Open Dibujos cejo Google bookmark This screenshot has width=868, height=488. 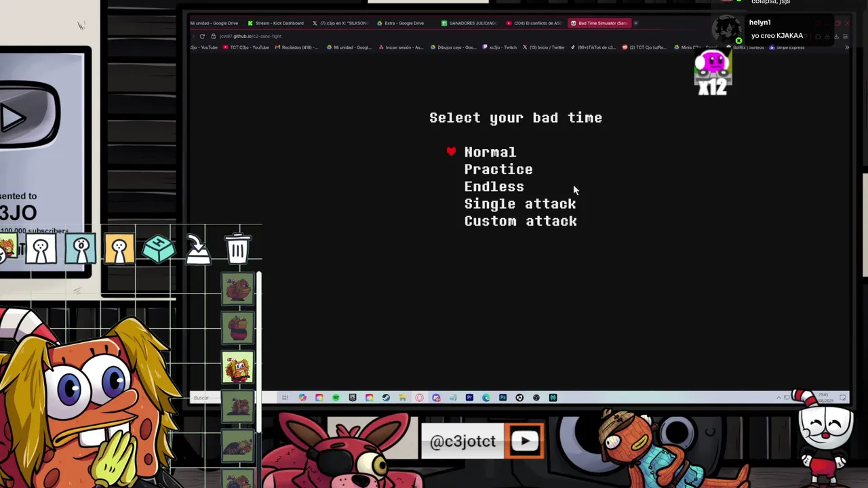[453, 47]
